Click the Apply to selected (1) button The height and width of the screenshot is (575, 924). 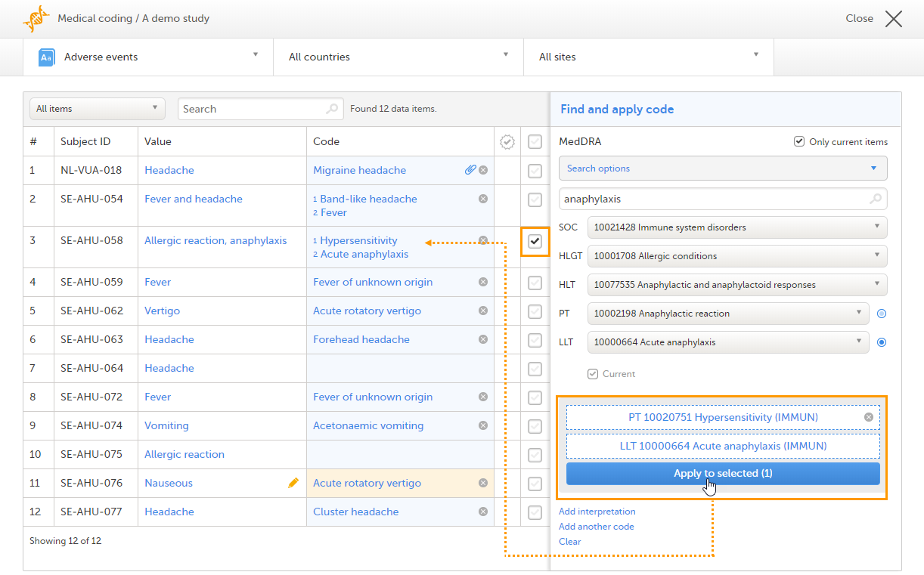coord(723,474)
